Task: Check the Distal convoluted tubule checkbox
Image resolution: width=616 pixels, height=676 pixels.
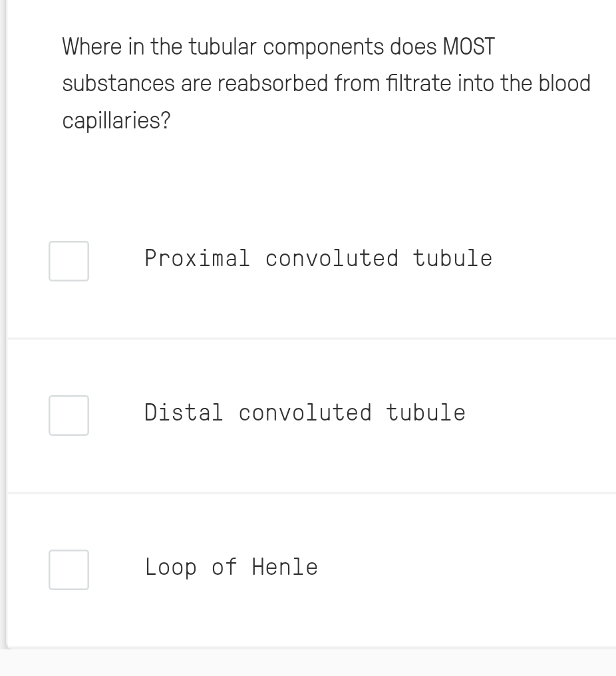Action: click(x=69, y=415)
